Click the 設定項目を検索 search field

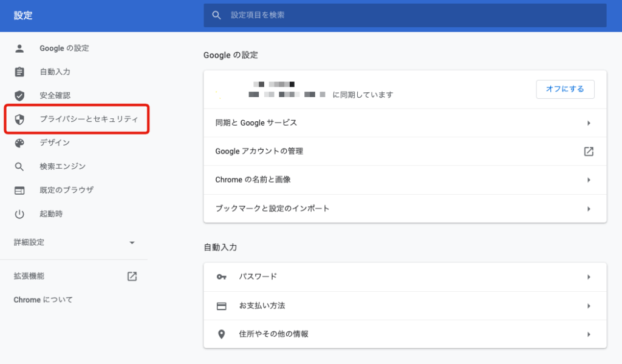(413, 15)
